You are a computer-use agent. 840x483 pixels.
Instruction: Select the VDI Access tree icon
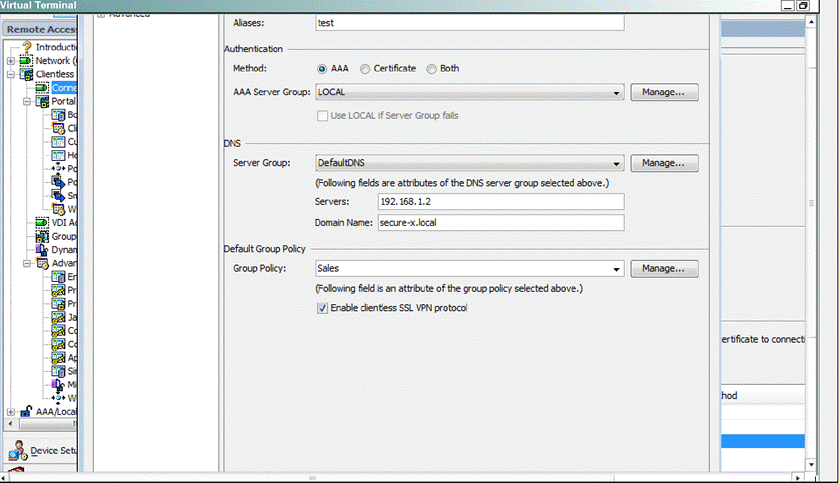click(42, 222)
